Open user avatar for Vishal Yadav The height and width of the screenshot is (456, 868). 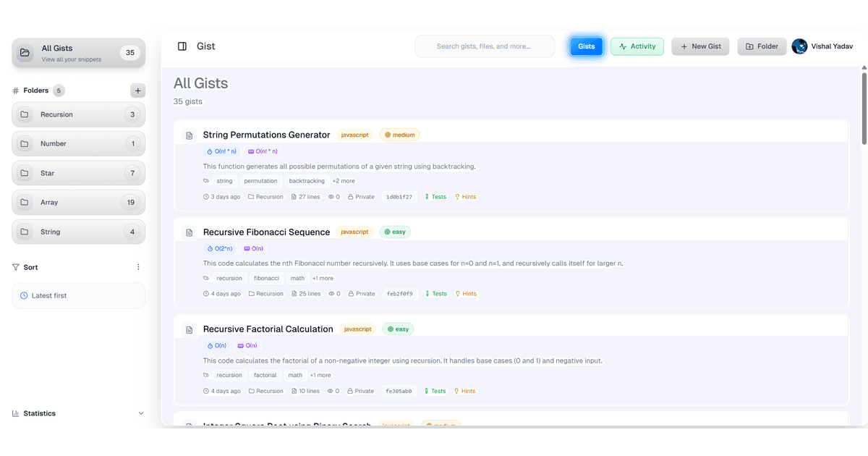[x=799, y=46]
